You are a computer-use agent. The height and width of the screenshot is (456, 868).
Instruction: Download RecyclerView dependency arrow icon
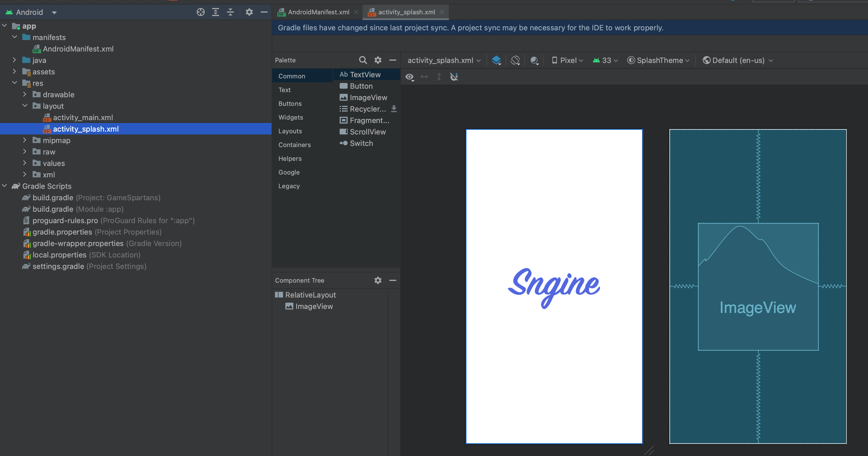coord(394,109)
